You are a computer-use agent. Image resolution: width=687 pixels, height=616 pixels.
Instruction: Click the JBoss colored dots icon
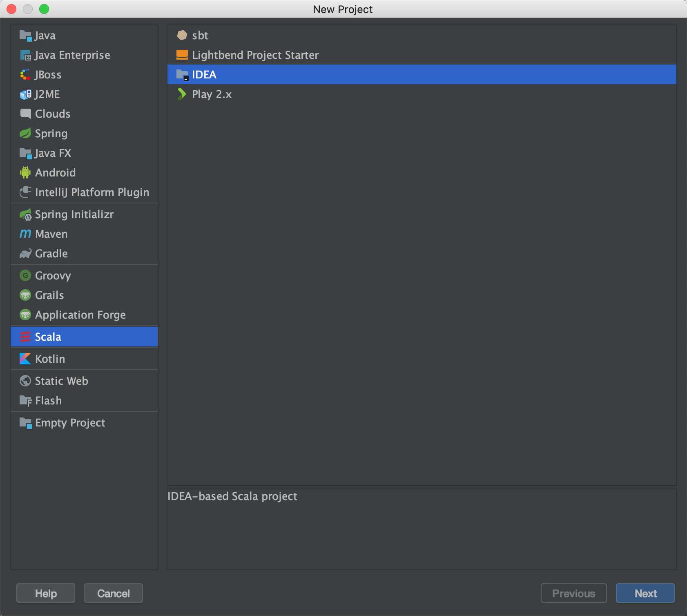click(x=25, y=75)
